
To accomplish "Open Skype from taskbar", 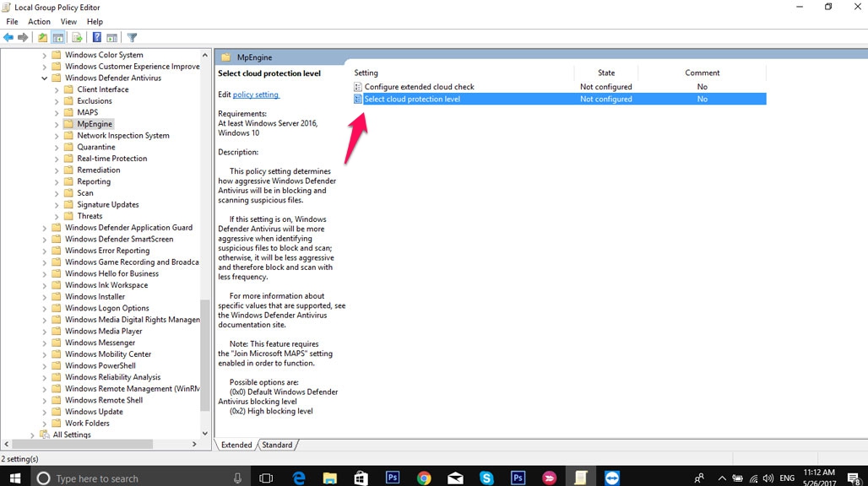I will tap(486, 478).
